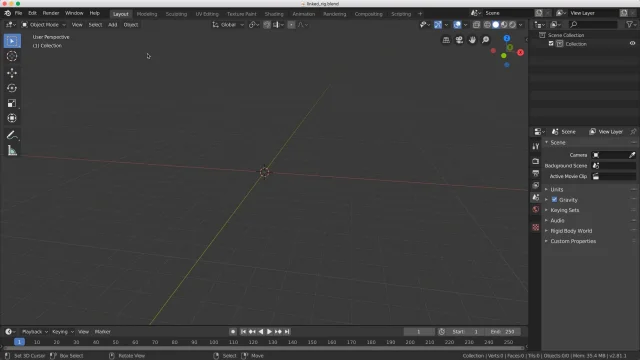Play animation in reverse
This screenshot has width=640, height=360.
point(261,332)
